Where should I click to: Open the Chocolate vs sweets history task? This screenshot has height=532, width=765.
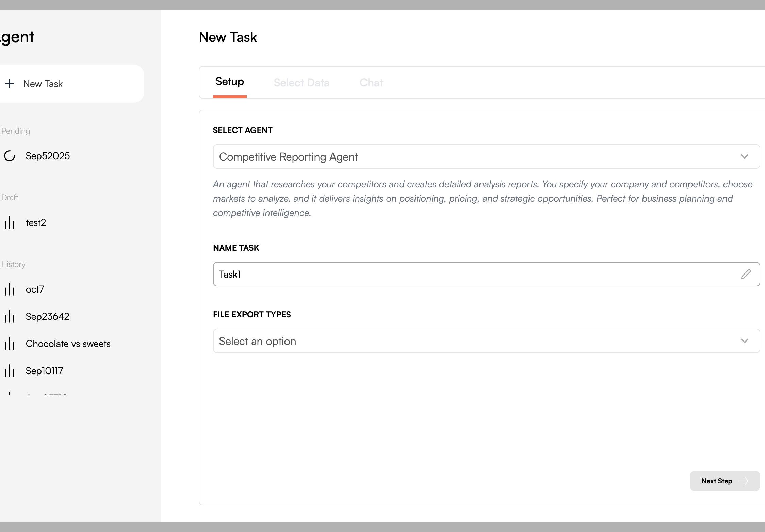[68, 344]
